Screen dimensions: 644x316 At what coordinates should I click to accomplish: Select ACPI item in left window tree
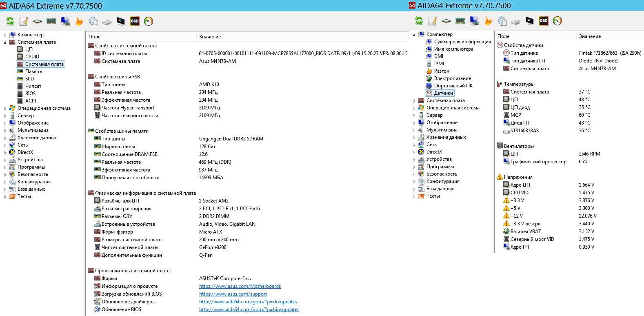click(x=31, y=101)
